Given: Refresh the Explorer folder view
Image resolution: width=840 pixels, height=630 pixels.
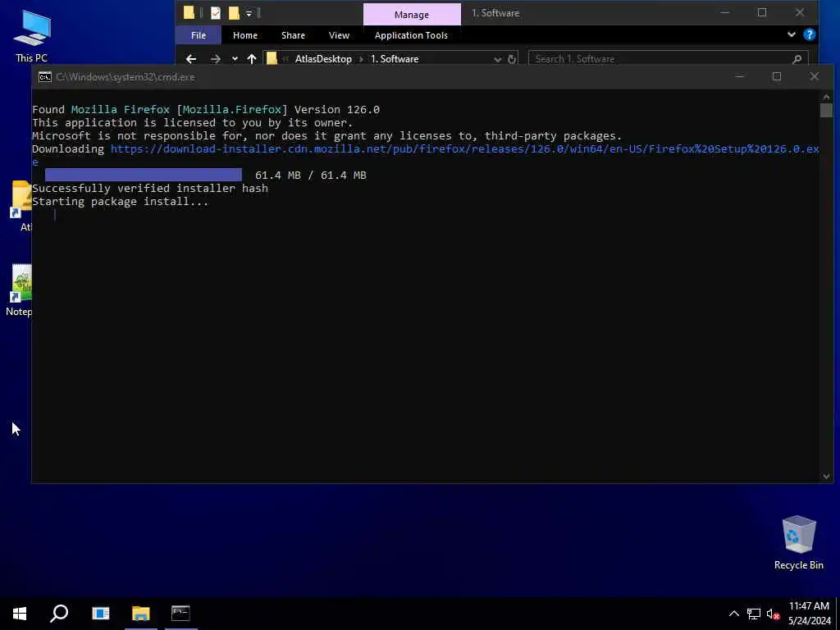Looking at the screenshot, I should (x=512, y=59).
